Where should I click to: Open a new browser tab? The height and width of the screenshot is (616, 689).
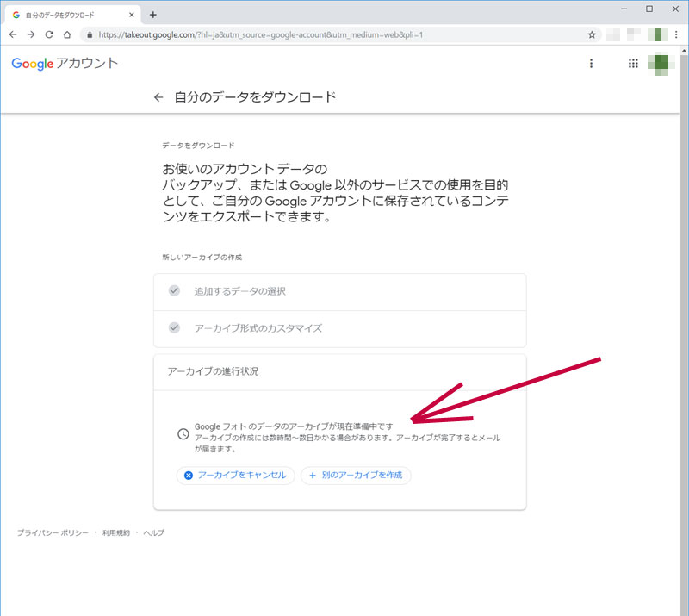click(x=153, y=15)
